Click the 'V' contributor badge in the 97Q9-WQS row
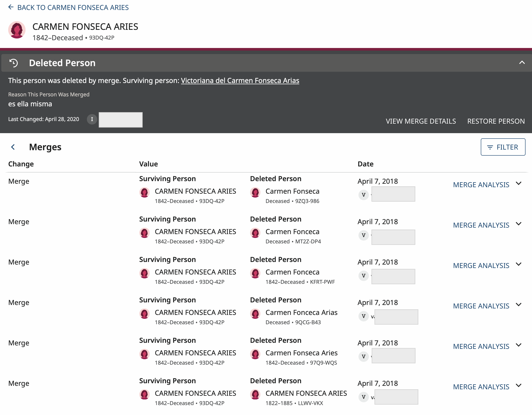 (363, 357)
